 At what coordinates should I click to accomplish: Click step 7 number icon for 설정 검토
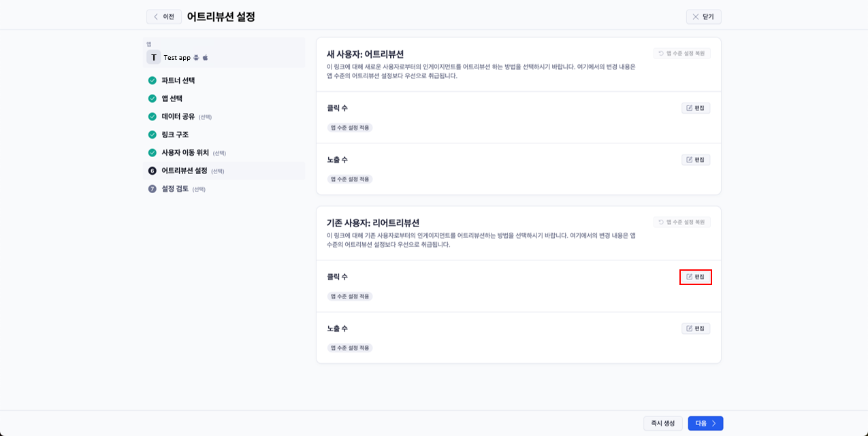tap(152, 188)
